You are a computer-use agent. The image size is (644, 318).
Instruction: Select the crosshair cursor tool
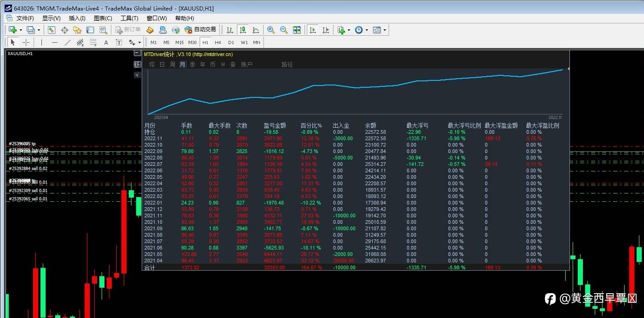[x=26, y=42]
